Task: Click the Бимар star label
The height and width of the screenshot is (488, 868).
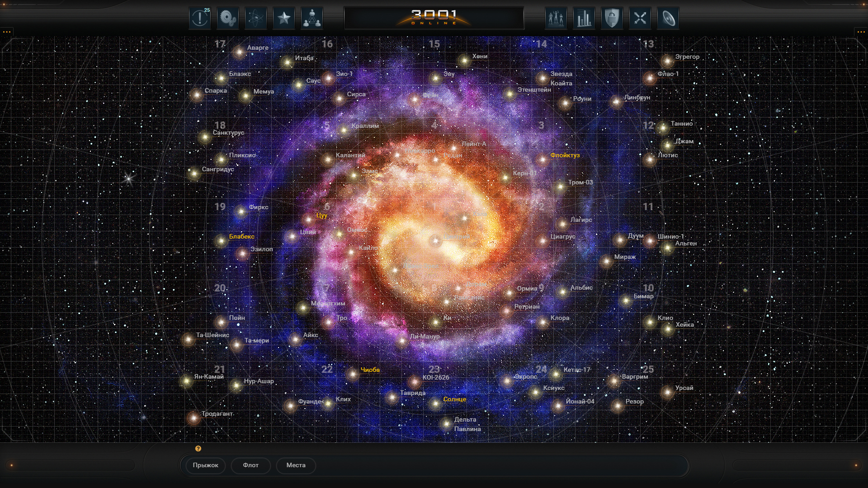Action: (x=644, y=296)
